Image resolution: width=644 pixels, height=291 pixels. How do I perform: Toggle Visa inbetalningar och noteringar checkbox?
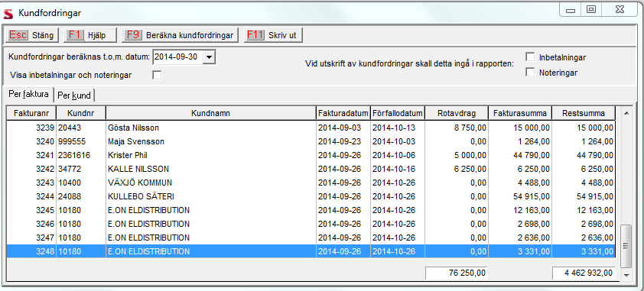pos(157,75)
